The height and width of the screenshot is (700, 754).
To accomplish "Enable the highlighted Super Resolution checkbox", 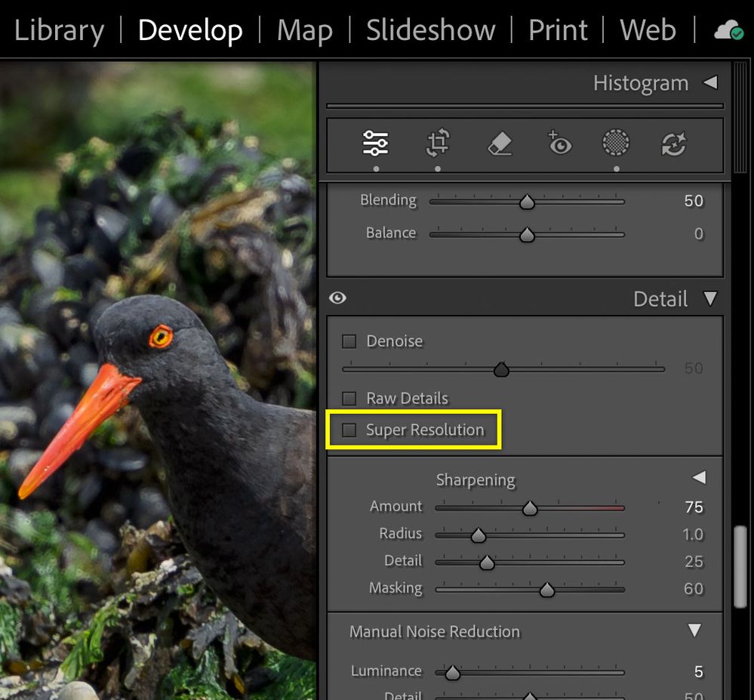I will tap(349, 429).
